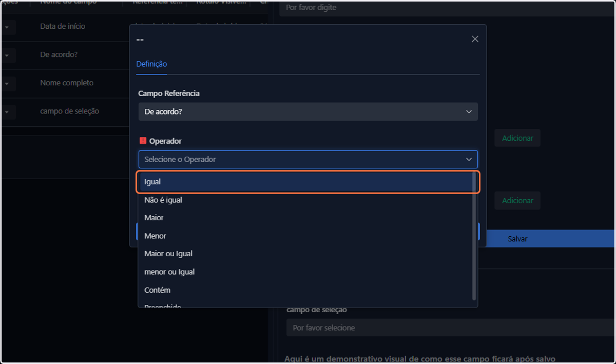Click the Selecione o Operador combo box
Screen dimensions: 616x364
click(x=308, y=159)
